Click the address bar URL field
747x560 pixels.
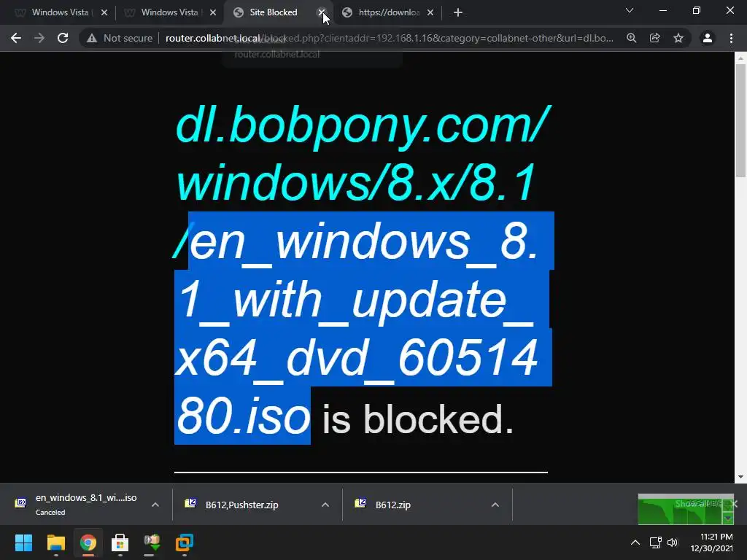click(390, 38)
